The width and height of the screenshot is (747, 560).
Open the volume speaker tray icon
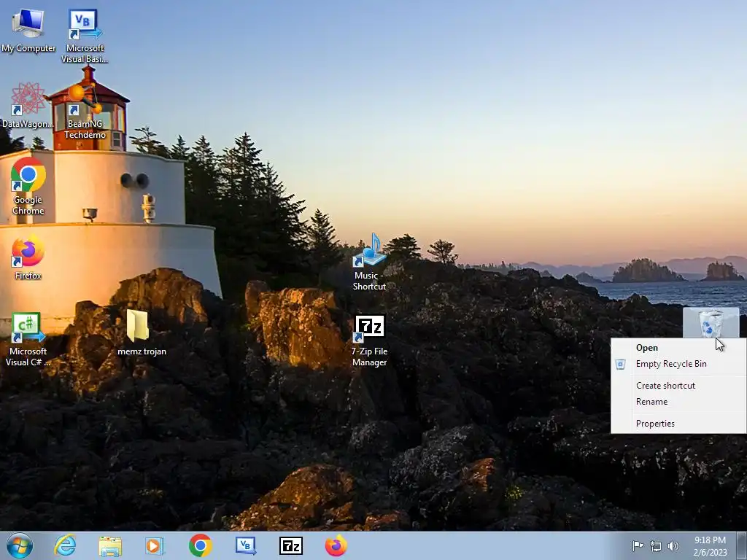point(673,546)
